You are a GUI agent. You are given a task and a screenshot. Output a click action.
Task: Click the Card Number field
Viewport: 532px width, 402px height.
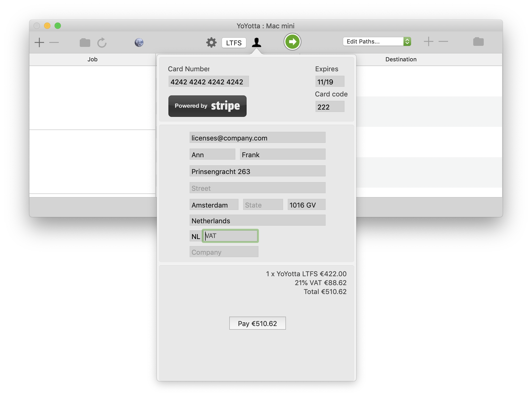tap(209, 82)
